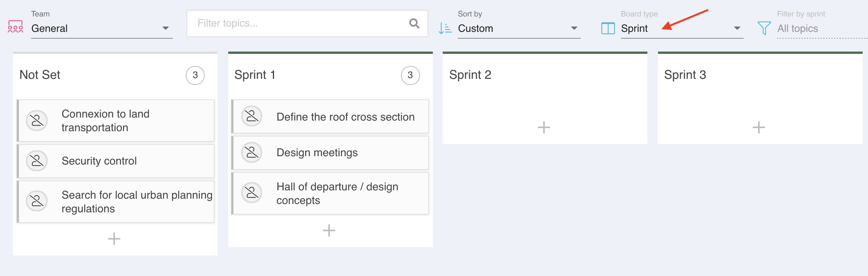Click unassigned avatar on Security control card
Viewport: 868px width, 276px height.
coord(37,161)
